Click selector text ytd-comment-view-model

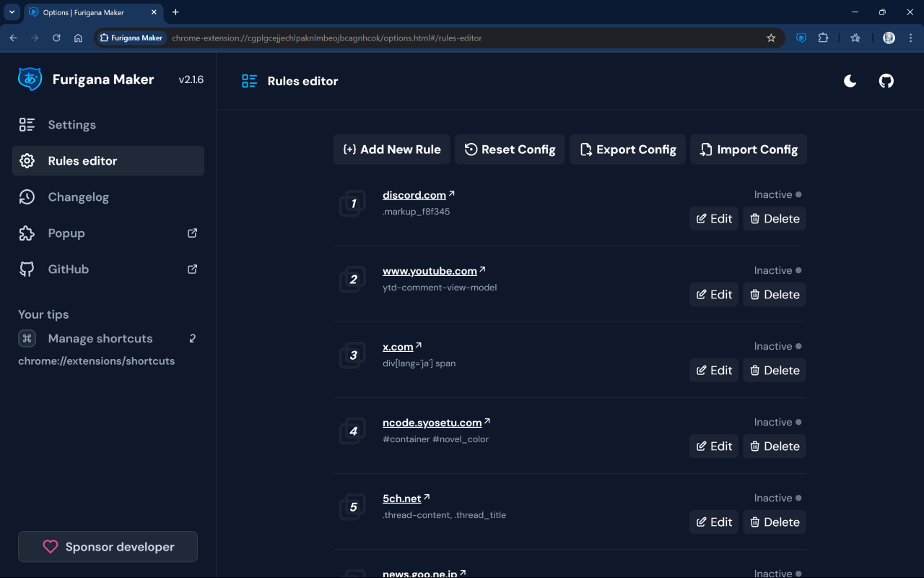(440, 288)
